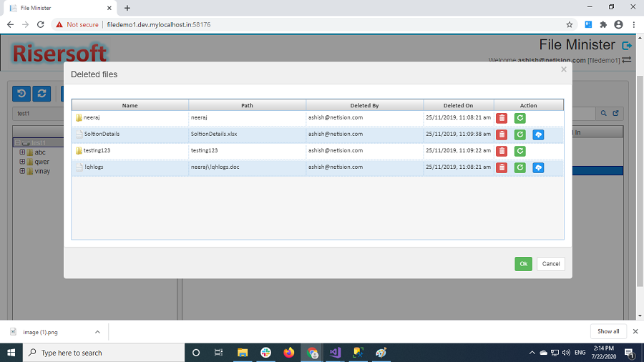Click the refresh sync toolbar button

(42, 94)
